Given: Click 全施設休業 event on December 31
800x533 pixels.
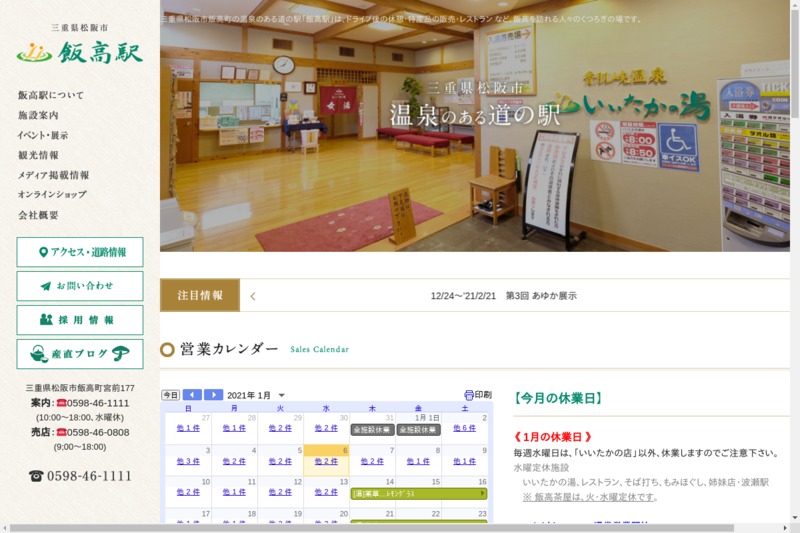Looking at the screenshot, I should [372, 429].
